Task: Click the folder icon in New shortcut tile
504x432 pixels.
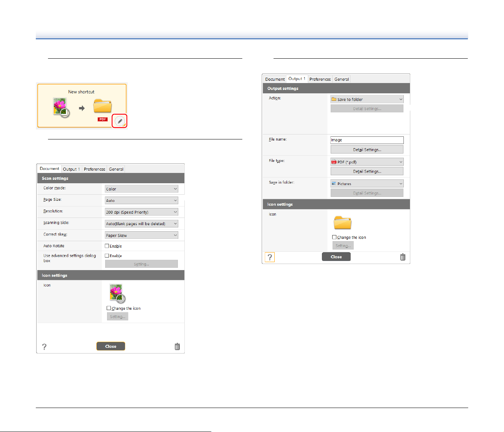Action: (102, 106)
